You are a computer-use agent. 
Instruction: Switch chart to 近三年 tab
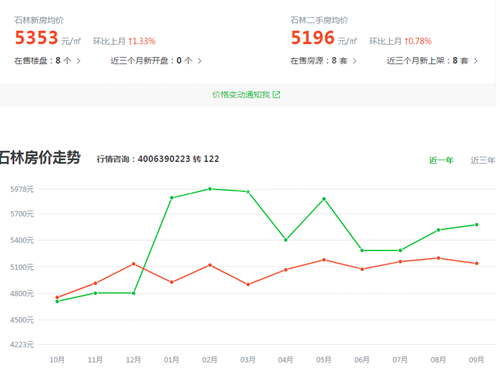[483, 160]
